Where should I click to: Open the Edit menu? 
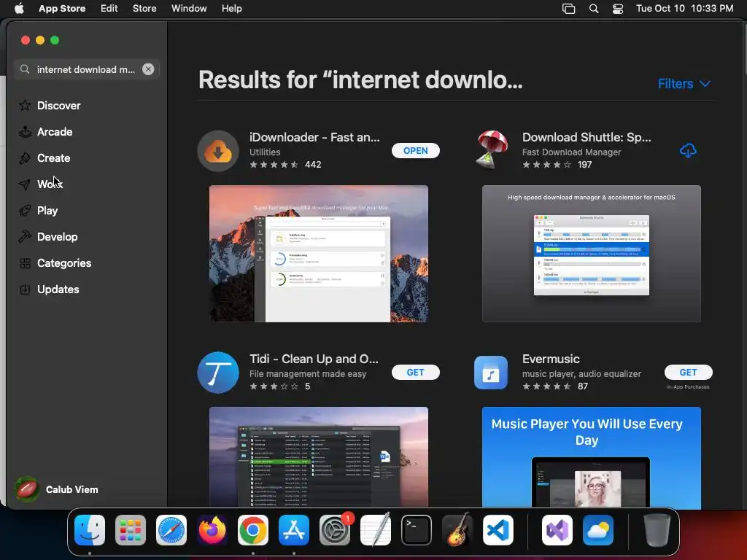coord(109,9)
